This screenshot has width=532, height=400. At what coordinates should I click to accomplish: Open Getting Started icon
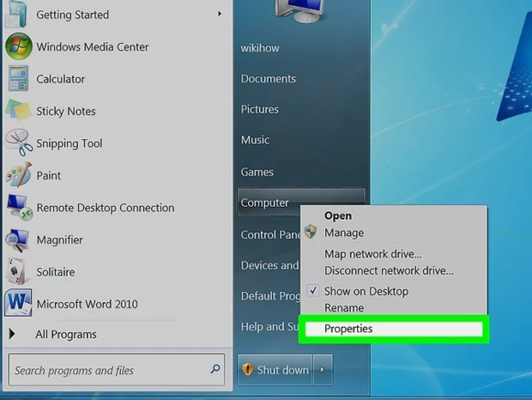coord(16,14)
